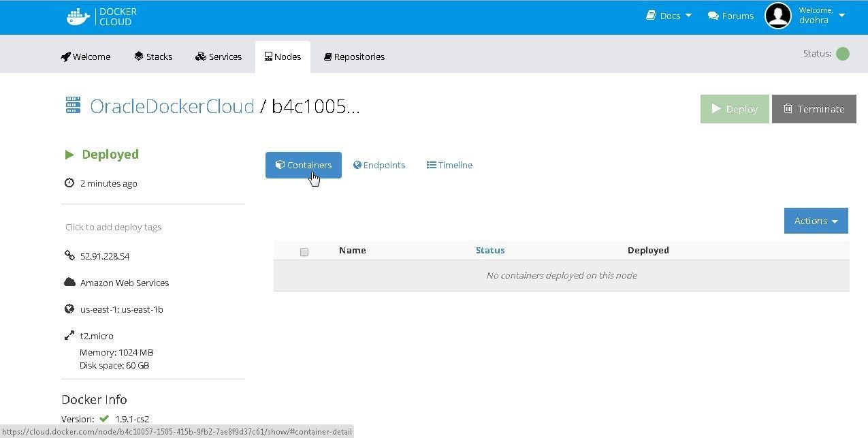Viewport: 868px width, 438px height.
Task: Terminate the node with Terminate button
Action: [814, 109]
